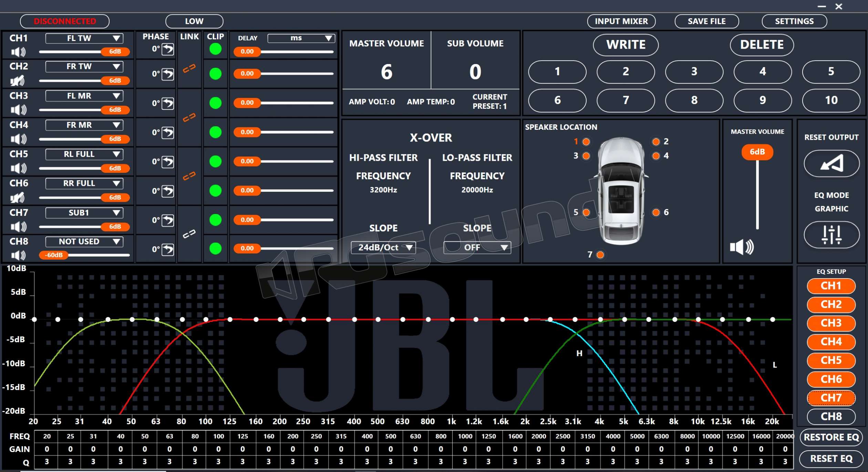This screenshot has width=868, height=472.
Task: Mute CH4 using its speaker icon
Action: 18,139
